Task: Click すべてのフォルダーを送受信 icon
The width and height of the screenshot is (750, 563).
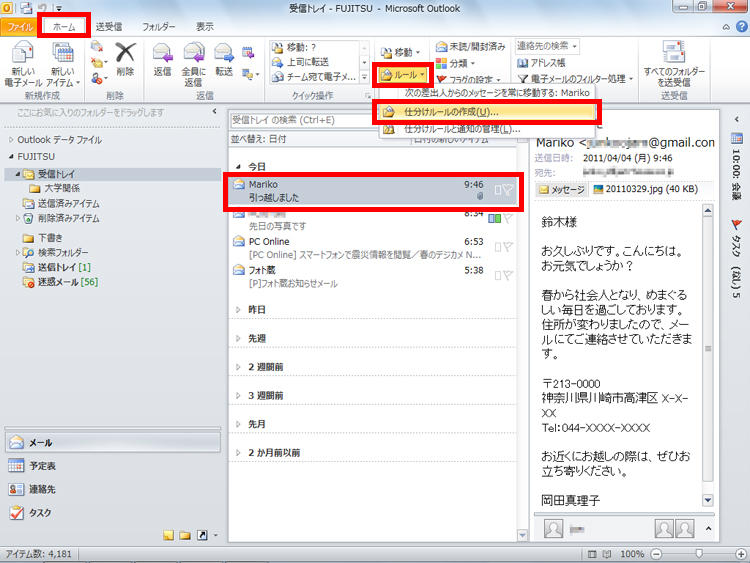Action: click(x=673, y=64)
